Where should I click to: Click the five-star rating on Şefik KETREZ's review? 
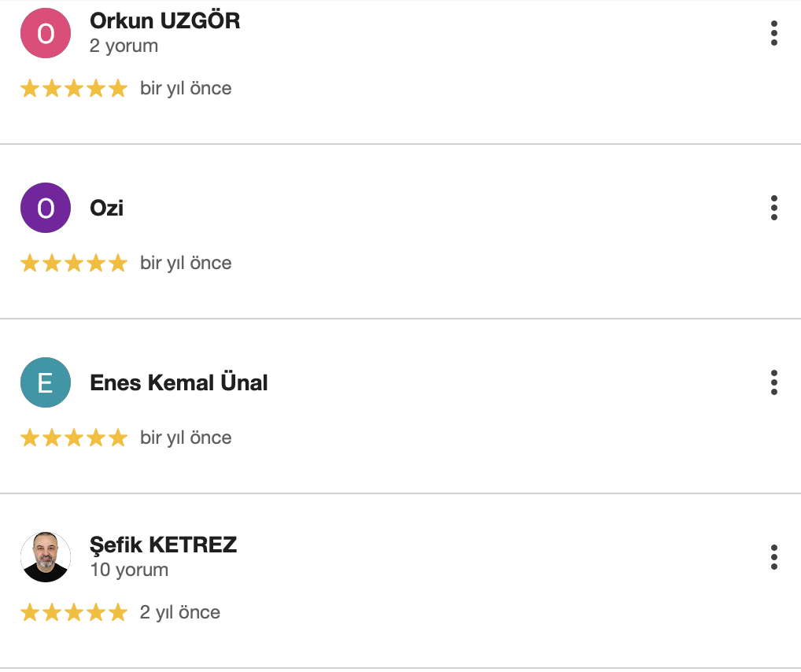tap(74, 612)
